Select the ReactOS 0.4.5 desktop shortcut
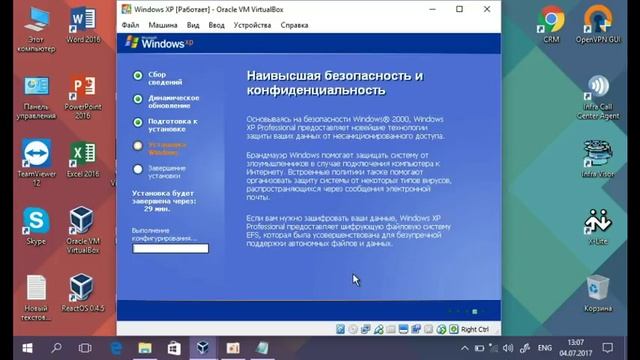This screenshot has width=640, height=360. 82,293
